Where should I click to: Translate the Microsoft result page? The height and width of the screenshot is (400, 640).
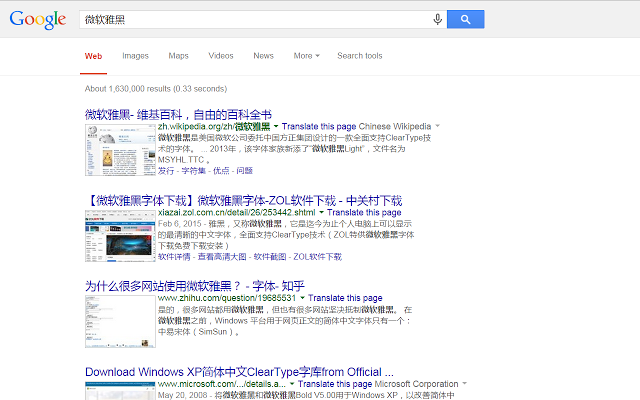(335, 384)
